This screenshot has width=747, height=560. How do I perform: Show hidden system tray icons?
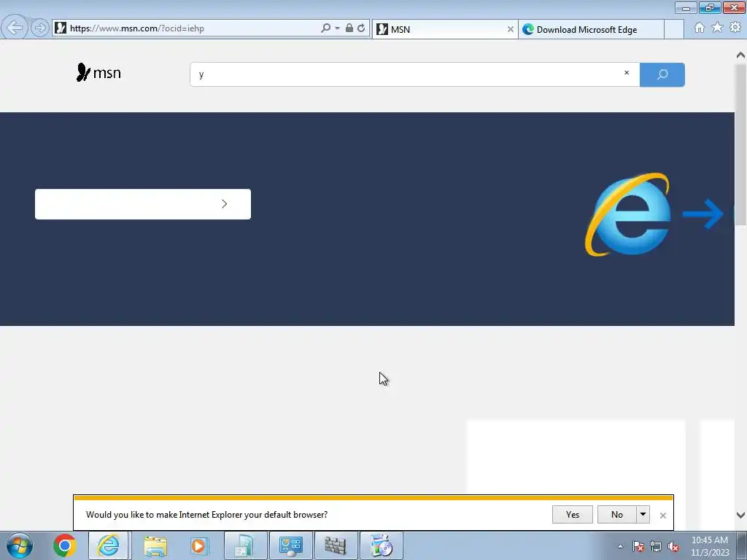point(620,547)
